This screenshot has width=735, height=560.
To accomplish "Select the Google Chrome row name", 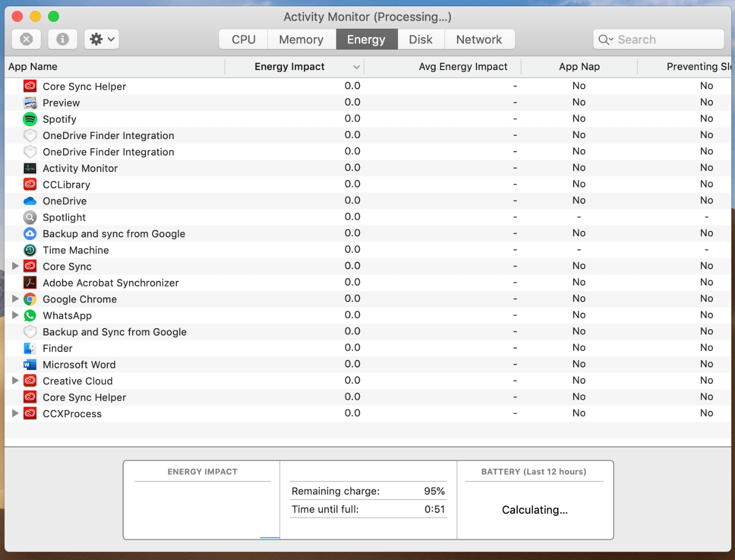I will pyautogui.click(x=80, y=299).
